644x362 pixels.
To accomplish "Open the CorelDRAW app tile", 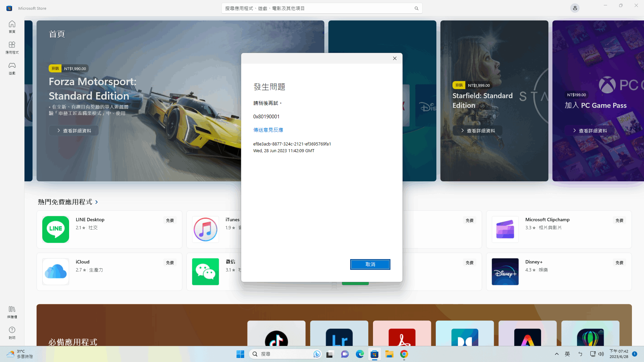I will tap(590, 334).
